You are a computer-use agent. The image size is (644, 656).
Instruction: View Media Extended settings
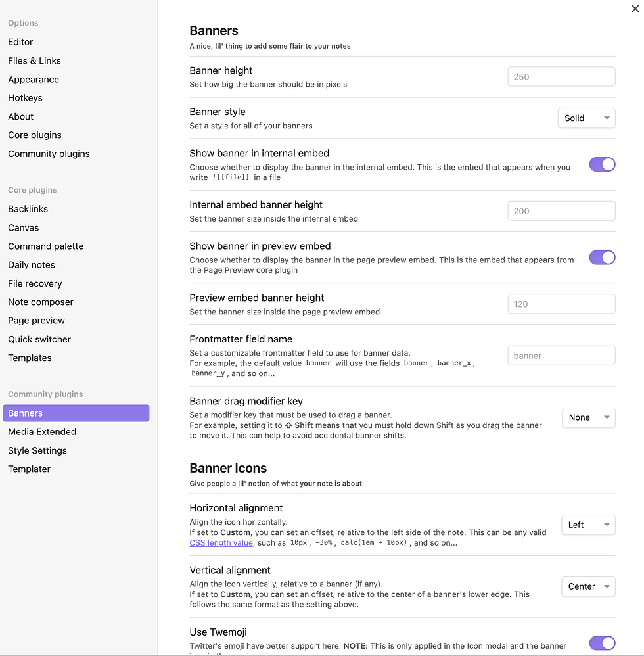coord(41,431)
